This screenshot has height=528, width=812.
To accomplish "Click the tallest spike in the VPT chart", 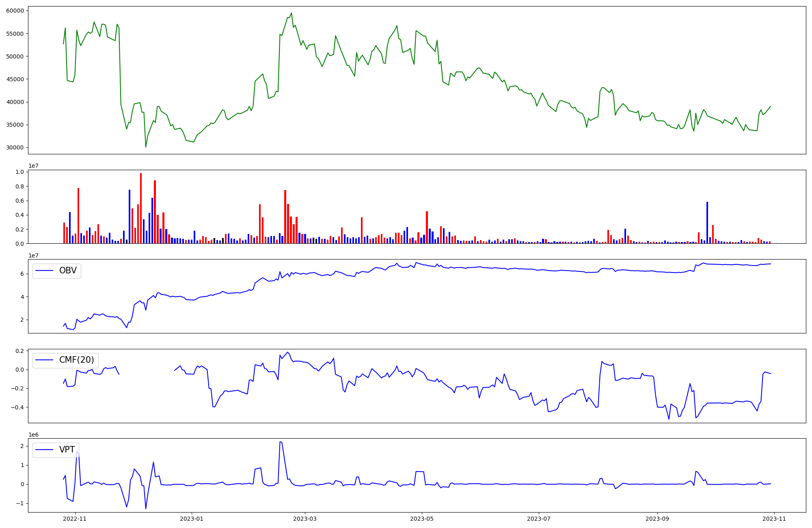I will (281, 442).
